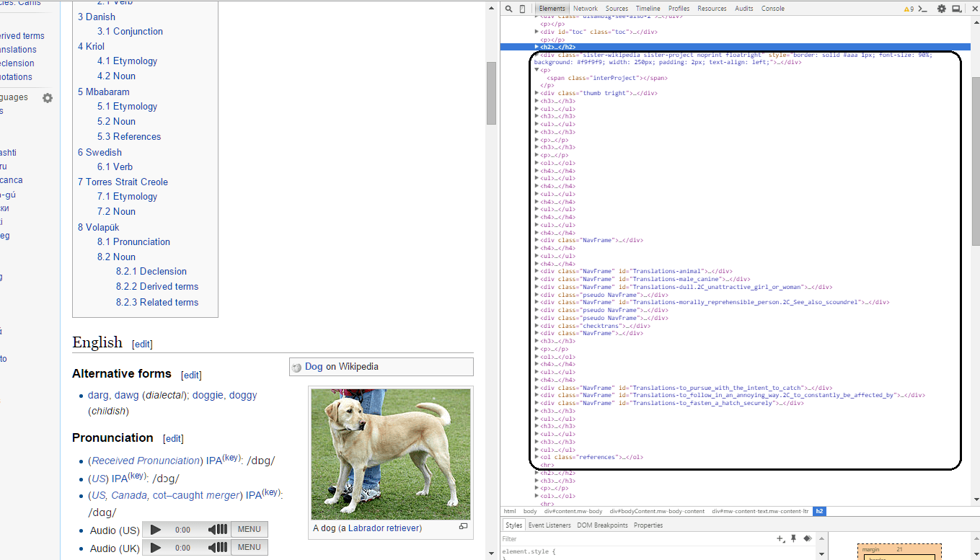The width and height of the screenshot is (980, 560).
Task: Switch to the Network tab
Action: [x=585, y=8]
